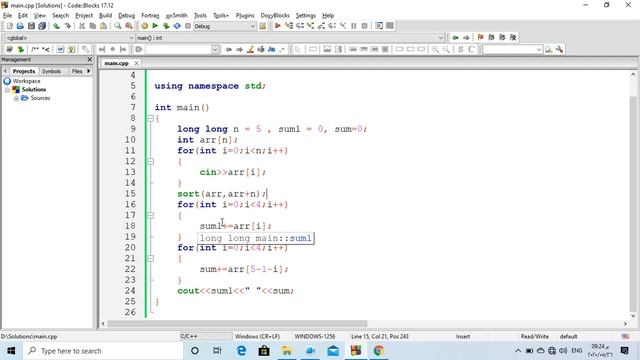The image size is (640, 360).
Task: Select the main.cpp editor tab
Action: coord(116,63)
